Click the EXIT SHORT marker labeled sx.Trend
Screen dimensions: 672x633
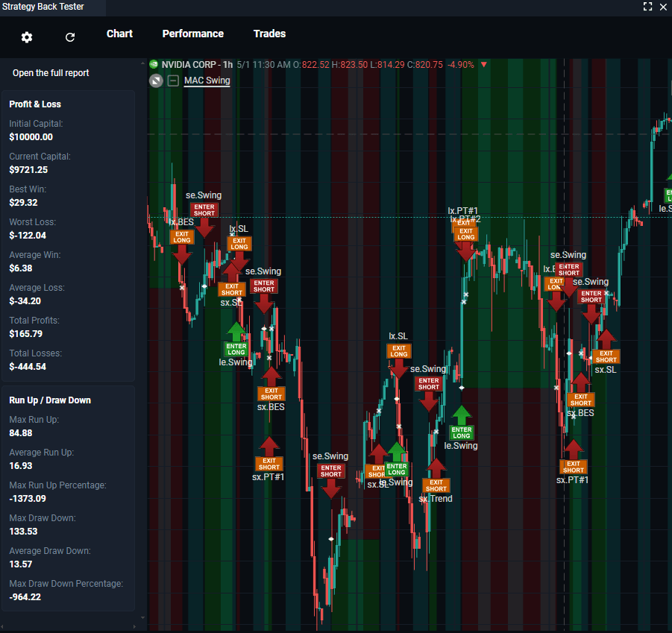click(436, 485)
